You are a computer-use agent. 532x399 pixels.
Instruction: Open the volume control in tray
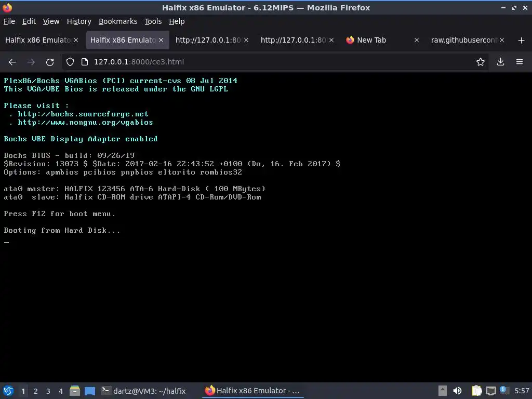pyautogui.click(x=457, y=391)
